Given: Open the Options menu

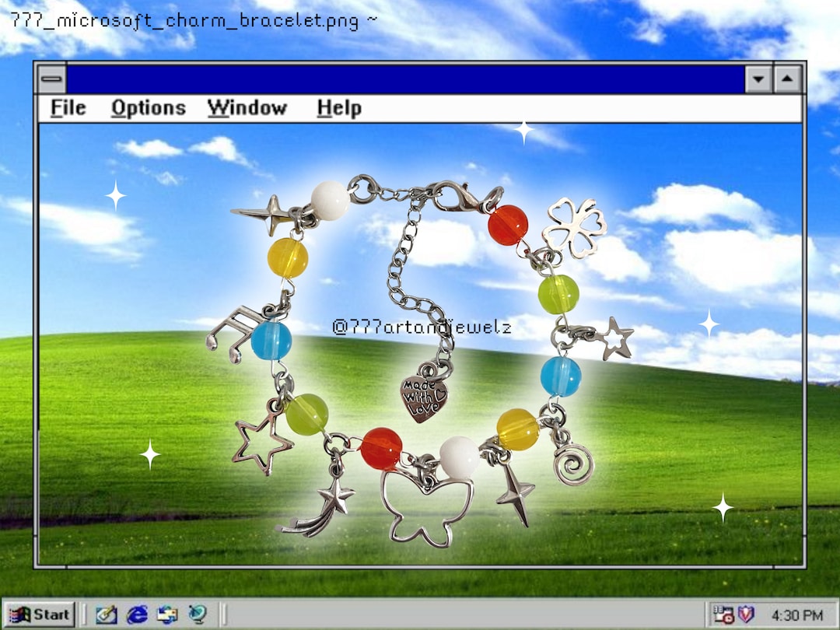Looking at the screenshot, I should [148, 108].
